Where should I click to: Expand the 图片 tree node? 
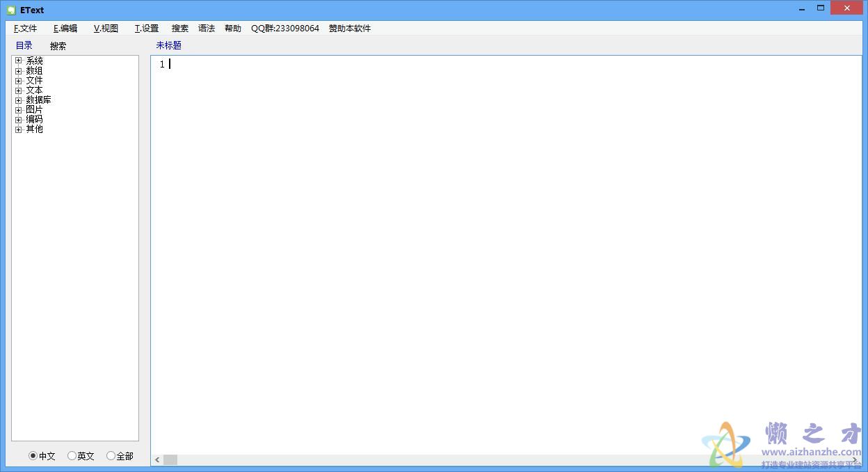pos(19,110)
